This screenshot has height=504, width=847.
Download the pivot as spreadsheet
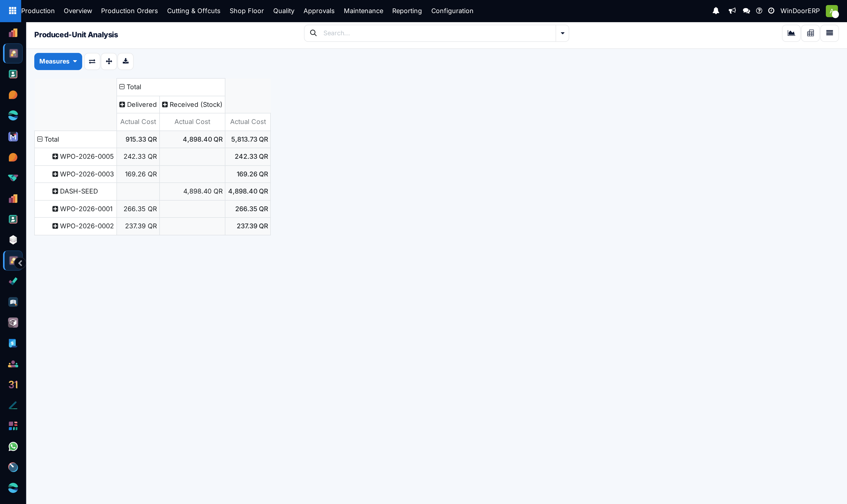[x=125, y=61]
